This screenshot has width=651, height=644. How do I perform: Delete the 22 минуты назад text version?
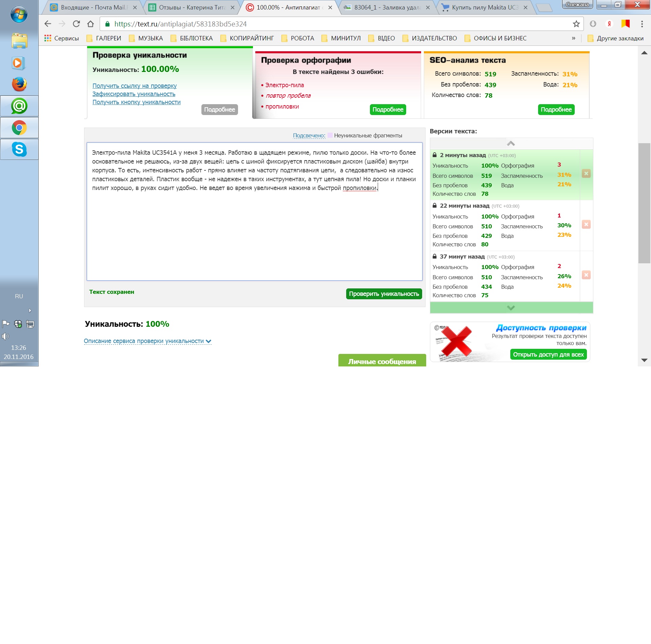[x=586, y=224]
